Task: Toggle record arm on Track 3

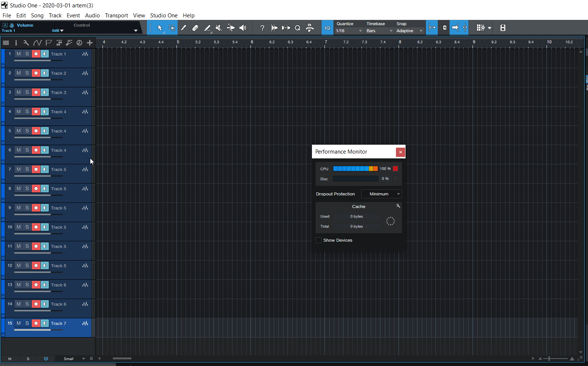Action: [x=36, y=93]
